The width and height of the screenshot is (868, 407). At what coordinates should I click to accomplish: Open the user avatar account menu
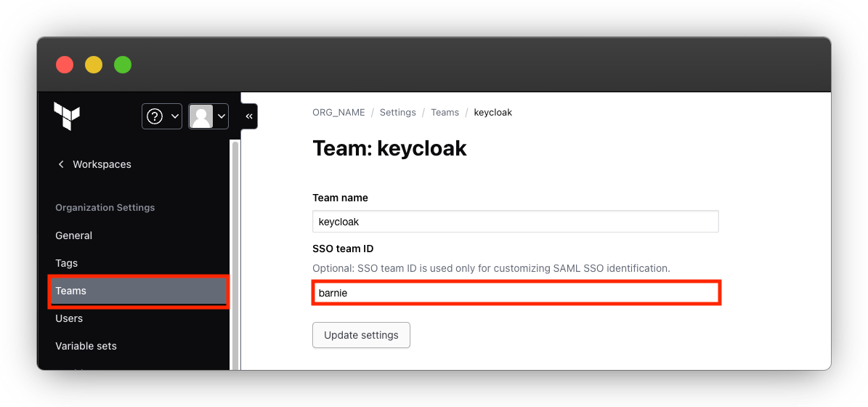point(208,116)
